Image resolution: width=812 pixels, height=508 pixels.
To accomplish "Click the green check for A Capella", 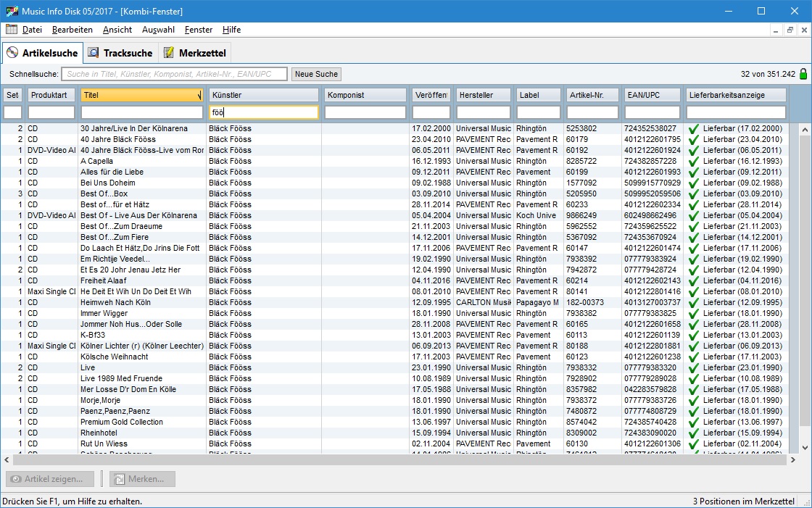I will pos(694,162).
